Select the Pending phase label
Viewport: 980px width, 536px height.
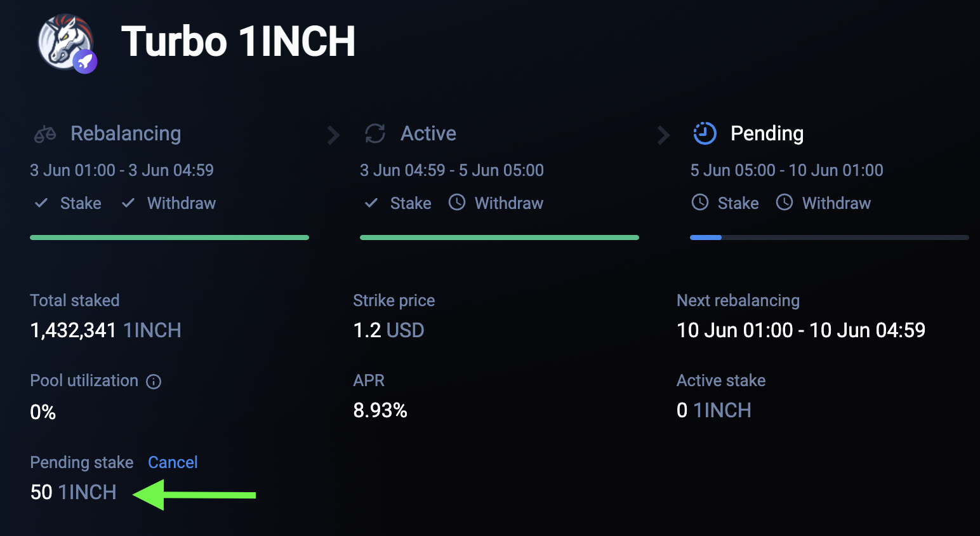pyautogui.click(x=767, y=133)
